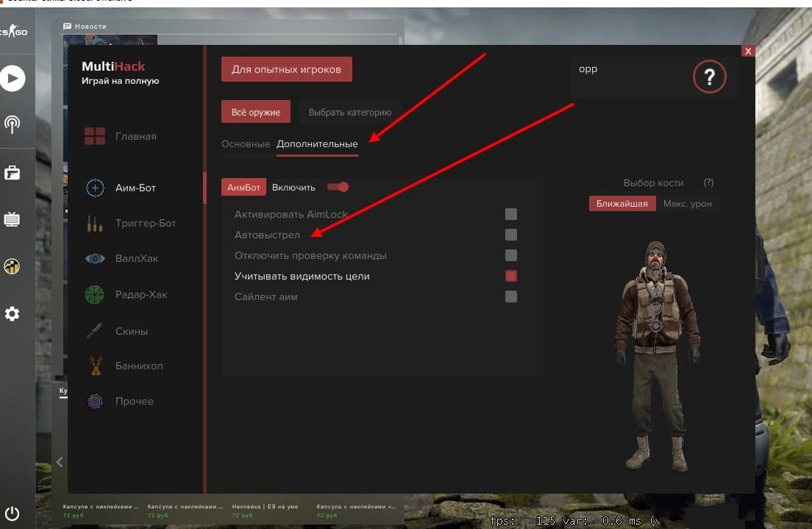The image size is (812, 529).
Task: Select the Макс. урон bone option
Action: pos(687,204)
